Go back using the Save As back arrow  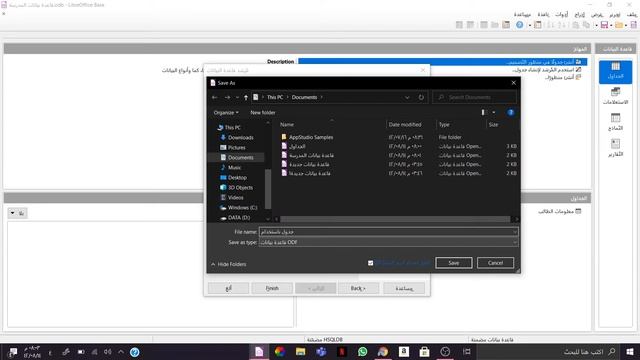pos(215,98)
